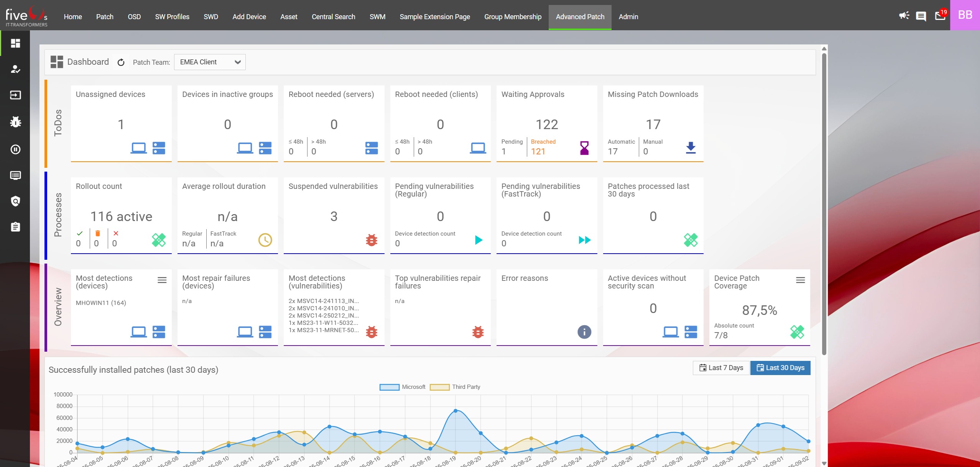Click fast-forward icon in Pending vulnerabilities FastTrack
980x467 pixels.
[x=584, y=240]
